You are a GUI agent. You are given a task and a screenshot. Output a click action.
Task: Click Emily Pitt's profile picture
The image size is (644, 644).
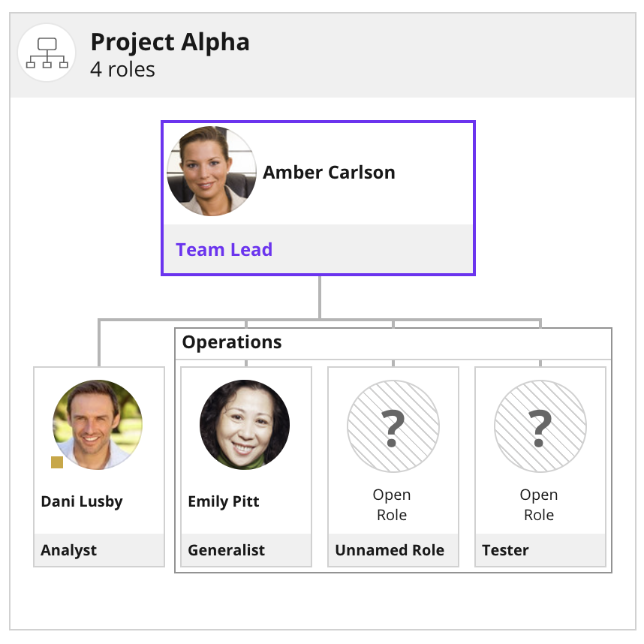[x=245, y=425]
